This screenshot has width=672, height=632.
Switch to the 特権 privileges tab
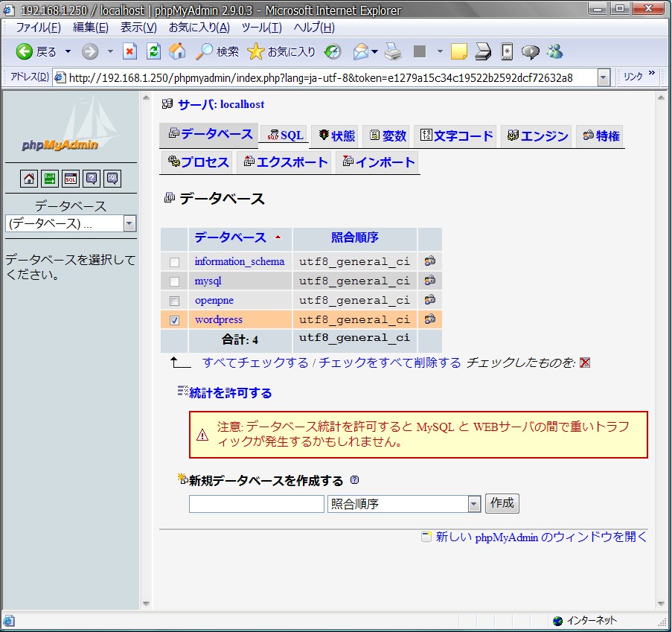[601, 136]
